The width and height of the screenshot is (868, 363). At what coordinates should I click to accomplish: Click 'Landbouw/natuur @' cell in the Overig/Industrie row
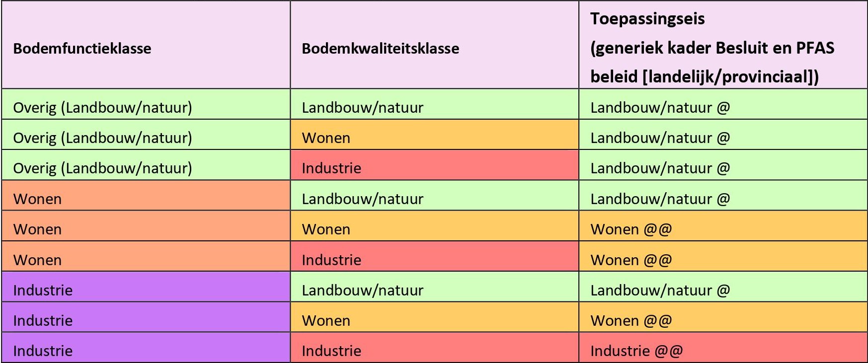coord(660,168)
